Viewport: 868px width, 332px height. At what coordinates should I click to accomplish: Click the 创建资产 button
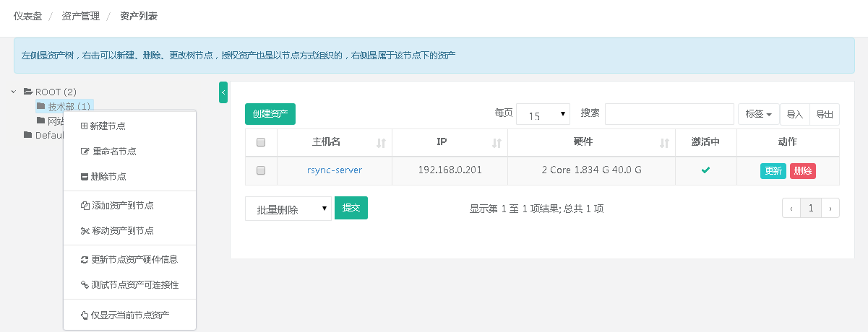pyautogui.click(x=270, y=114)
